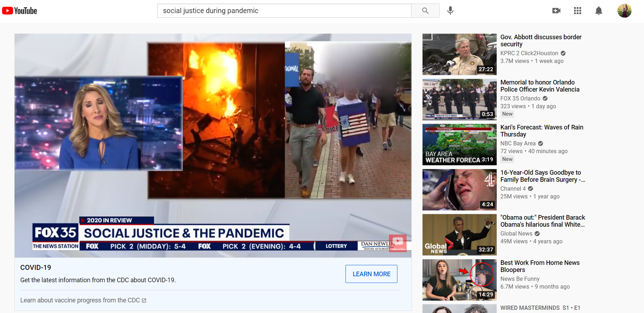Open the create video camera icon
Viewport: 644px width, 313px height.
click(556, 11)
